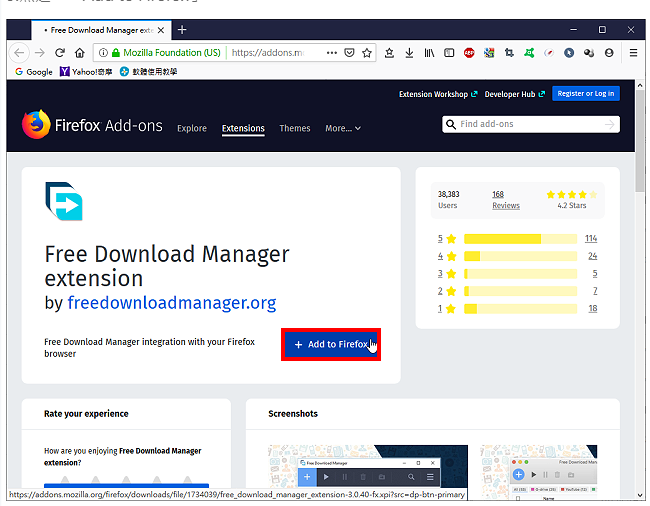Open a new tab with plus button
Image resolution: width=650 pixels, height=506 pixels.
182,30
